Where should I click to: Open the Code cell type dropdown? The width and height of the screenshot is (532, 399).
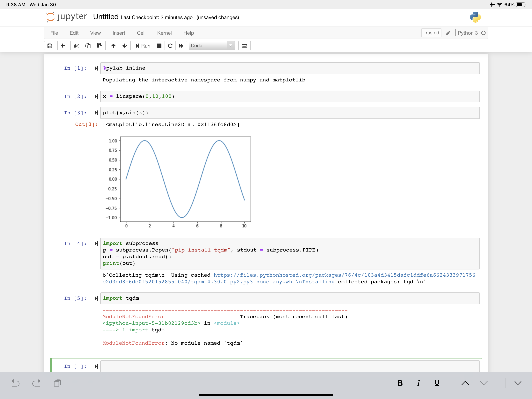[212, 46]
